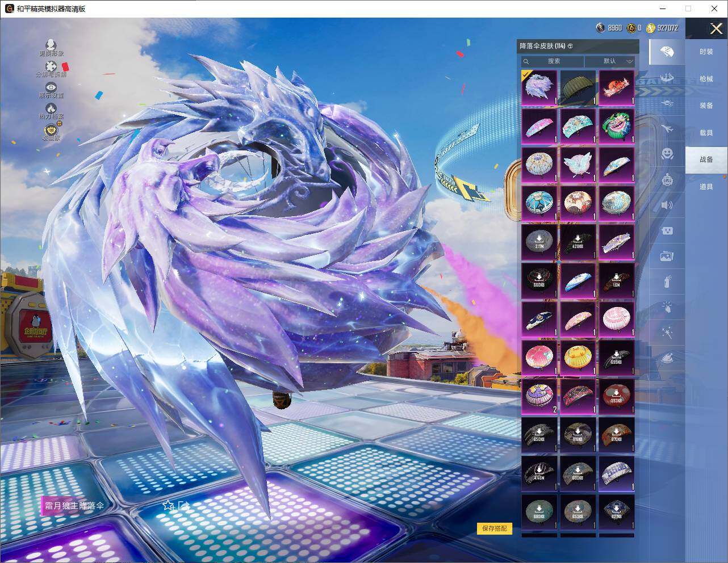The image size is (728, 563).
Task: Open 展示设置 eye display settings
Action: click(x=51, y=88)
